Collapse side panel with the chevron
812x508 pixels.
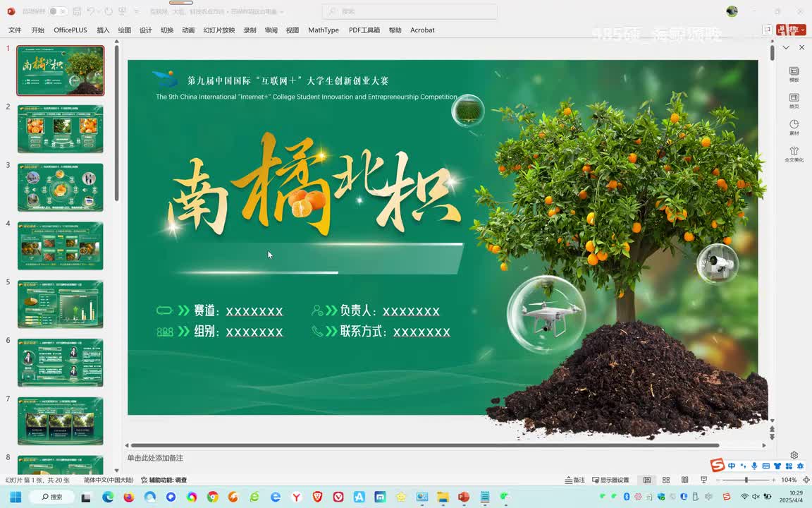[786, 47]
